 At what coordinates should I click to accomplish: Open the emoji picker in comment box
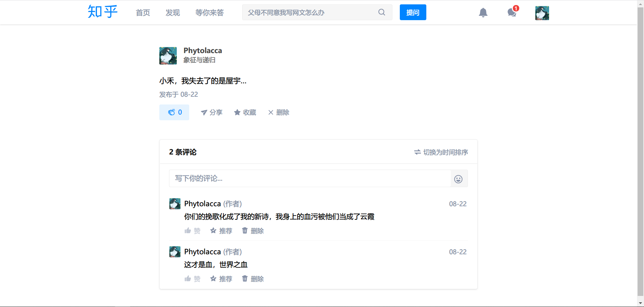(458, 179)
